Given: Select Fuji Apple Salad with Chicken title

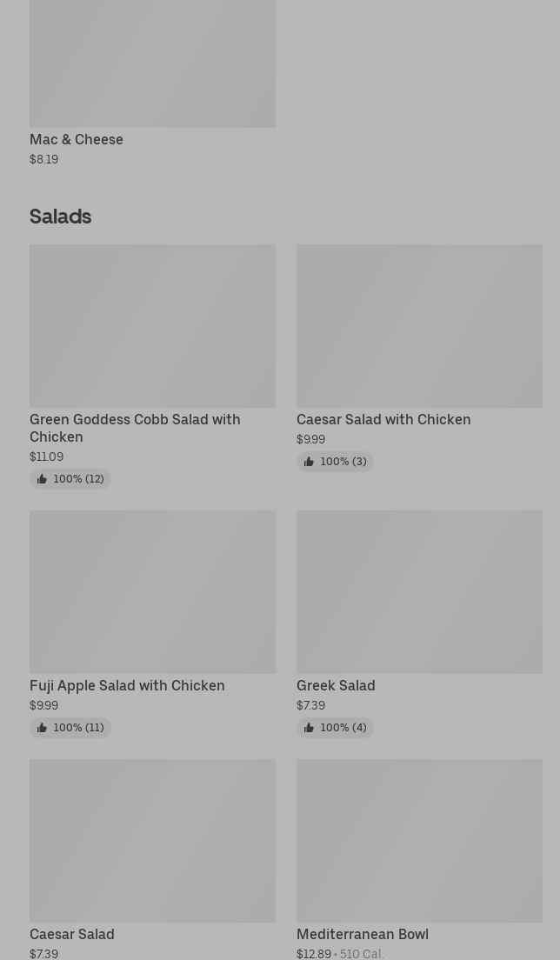Looking at the screenshot, I should tap(127, 685).
